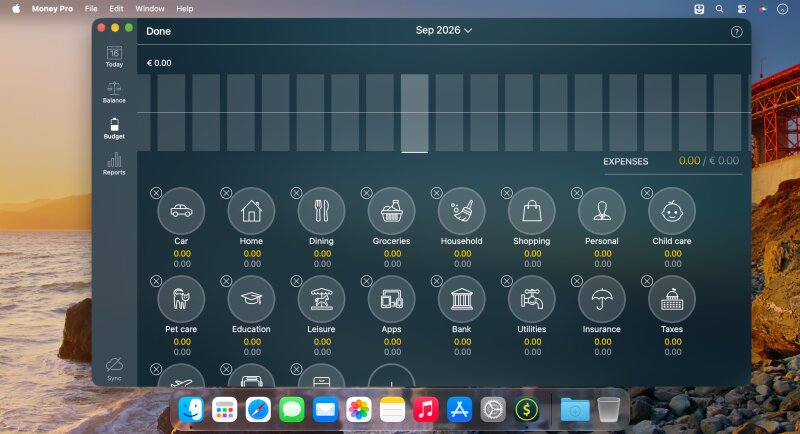
Task: Switch to Today view in sidebar
Action: 114,57
